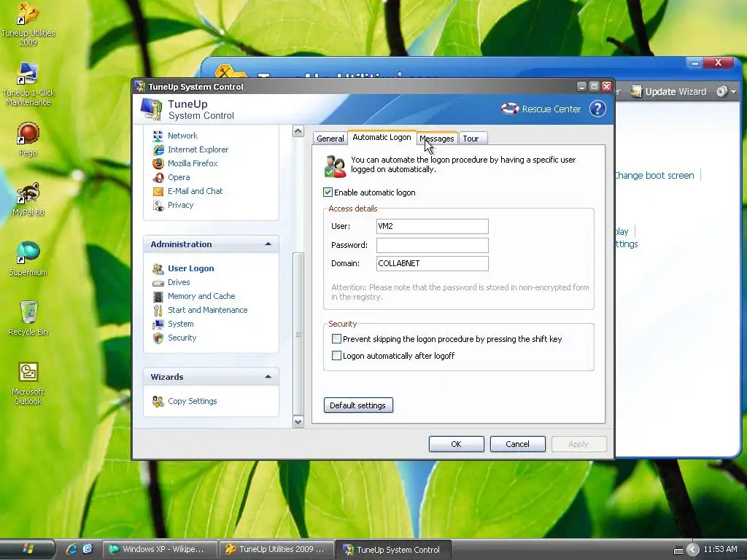Click the Copy Settings wizard icon
This screenshot has width=747, height=560.
pyautogui.click(x=158, y=402)
